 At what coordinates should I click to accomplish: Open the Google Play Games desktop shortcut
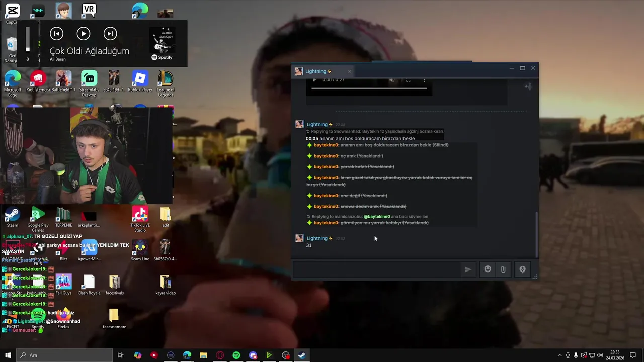point(38,220)
